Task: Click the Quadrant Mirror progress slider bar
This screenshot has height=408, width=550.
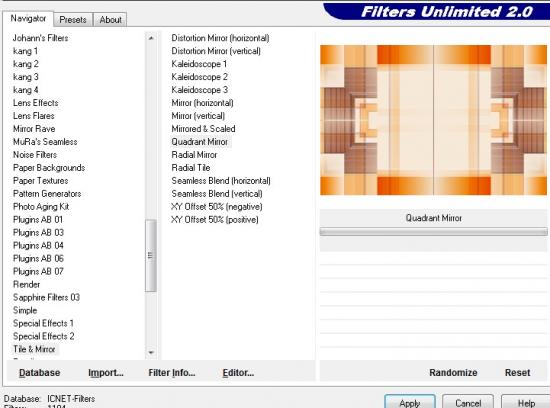Action: tap(433, 231)
